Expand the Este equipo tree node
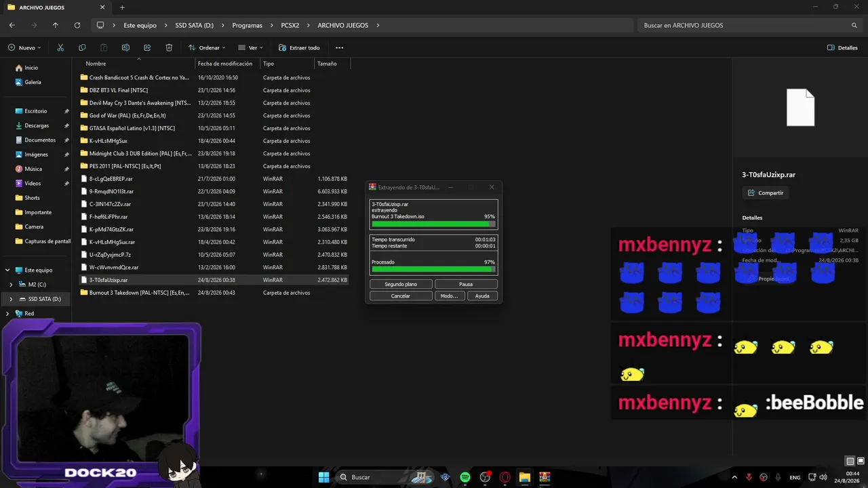The image size is (868, 488). (7, 270)
